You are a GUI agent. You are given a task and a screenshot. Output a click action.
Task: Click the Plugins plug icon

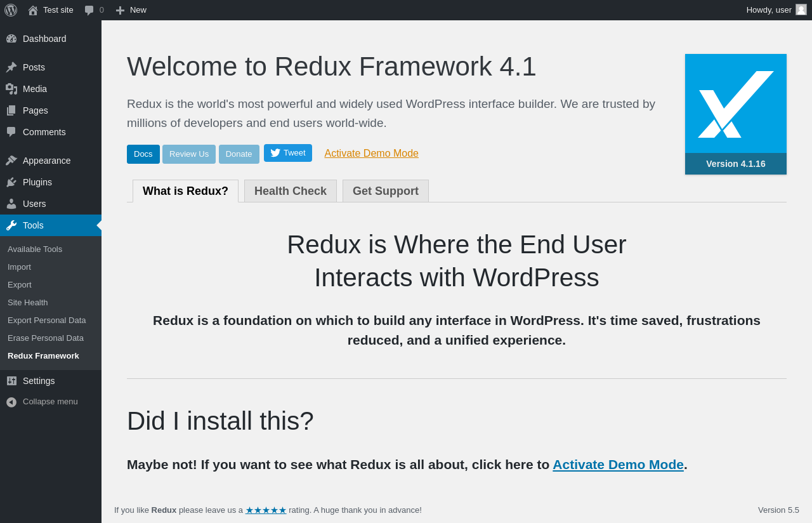[x=11, y=182]
